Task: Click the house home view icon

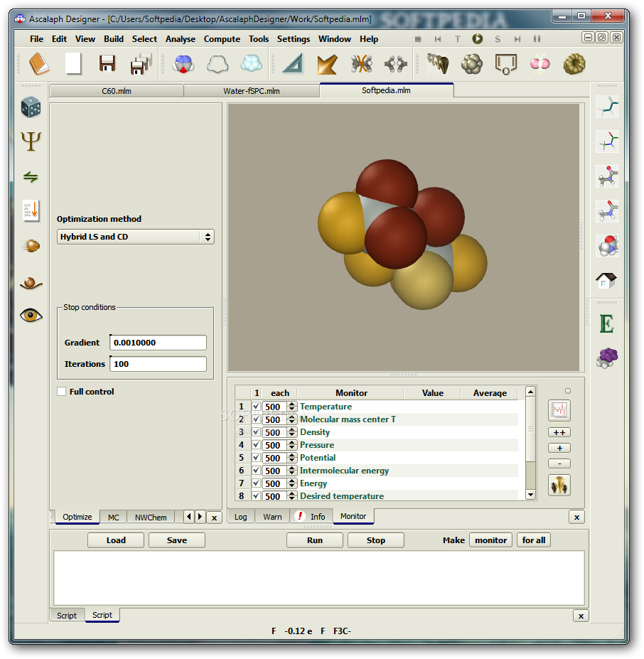Action: pyautogui.click(x=606, y=280)
